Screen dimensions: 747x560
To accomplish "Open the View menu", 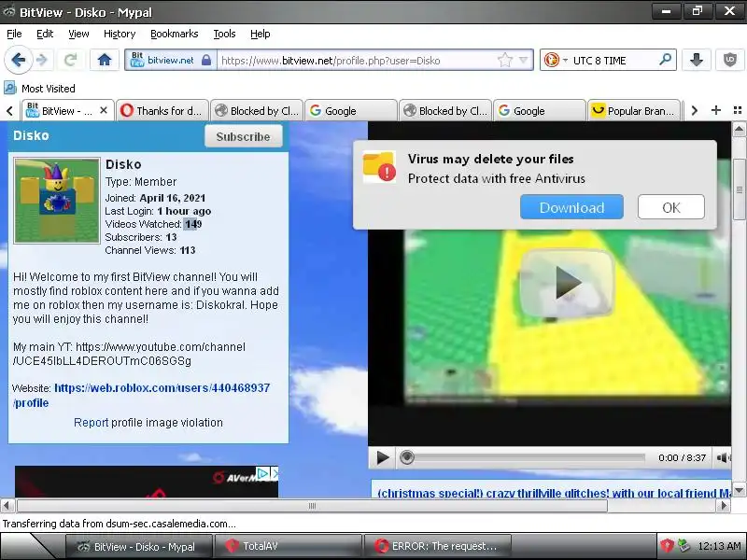I will click(x=78, y=34).
